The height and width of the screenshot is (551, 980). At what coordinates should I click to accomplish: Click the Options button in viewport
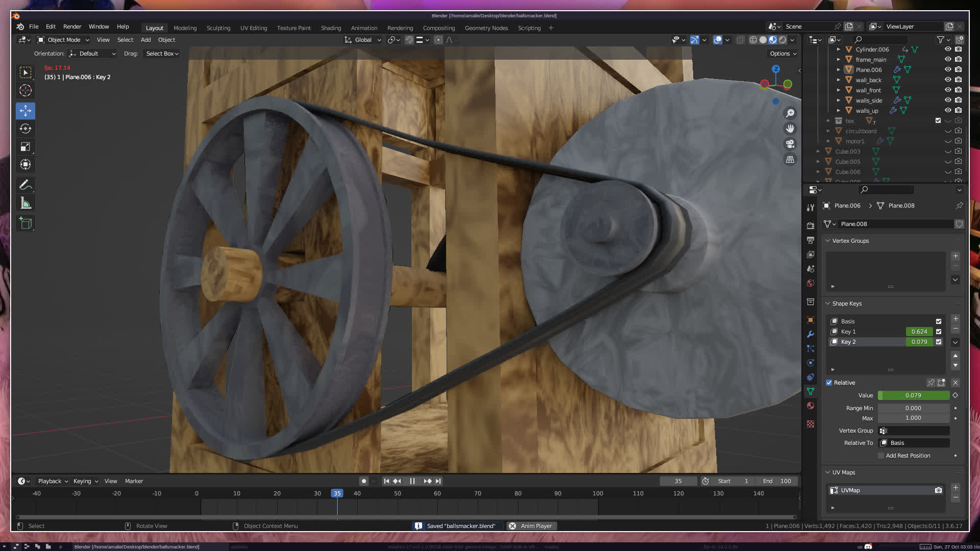point(782,54)
